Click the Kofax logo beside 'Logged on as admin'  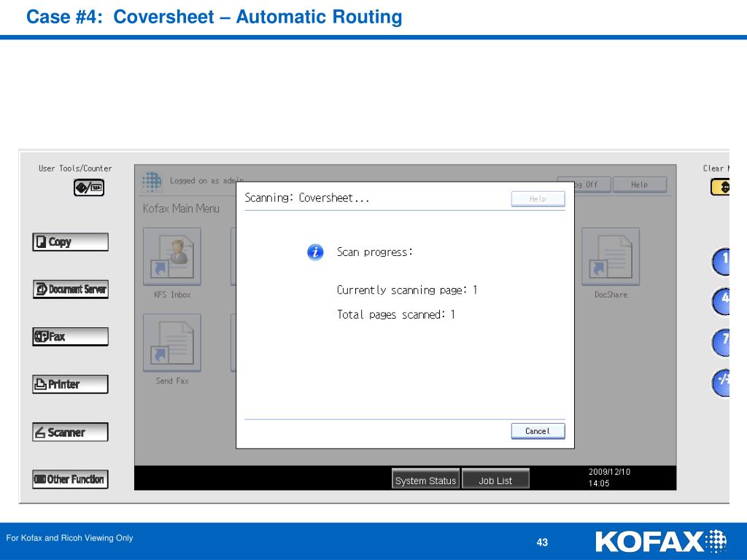[152, 181]
